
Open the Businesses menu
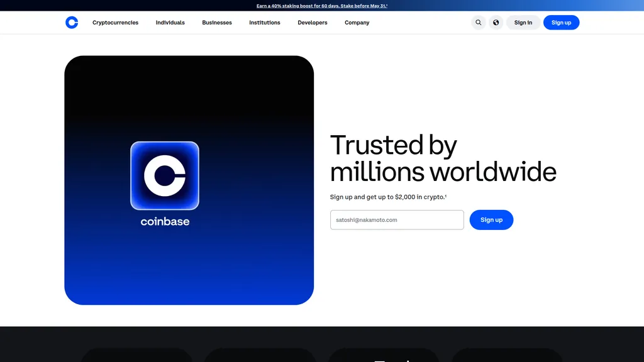(217, 23)
